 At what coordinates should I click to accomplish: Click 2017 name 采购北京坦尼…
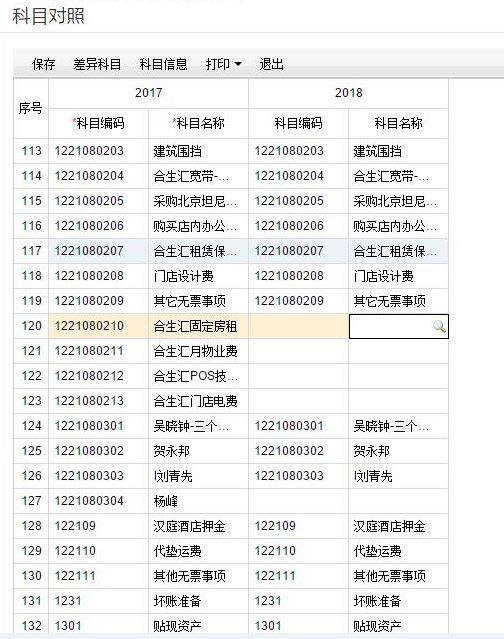pos(195,201)
